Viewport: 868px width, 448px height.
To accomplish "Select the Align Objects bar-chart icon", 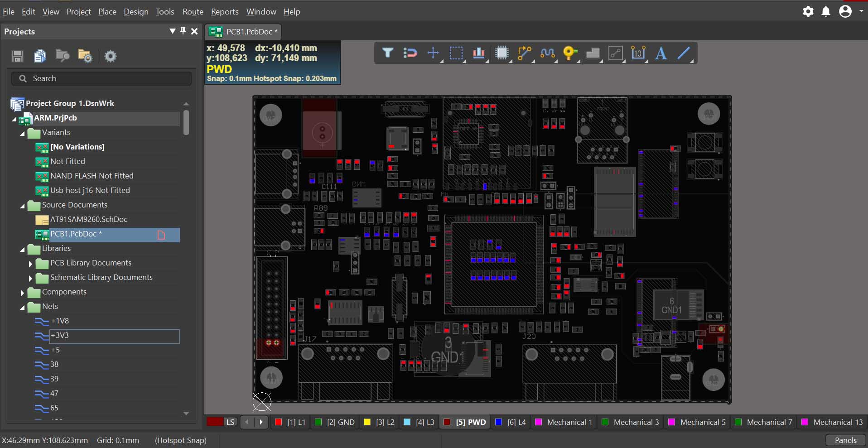I will coord(478,53).
